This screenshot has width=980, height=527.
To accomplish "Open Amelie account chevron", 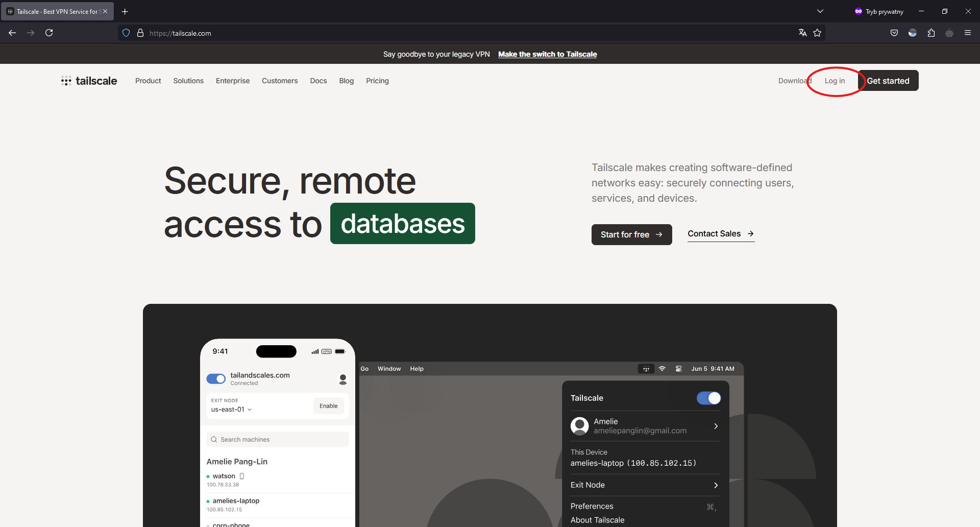I will coord(716,426).
